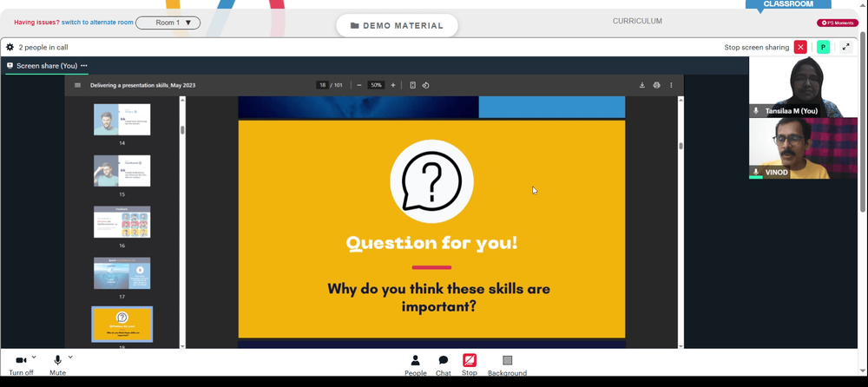Click Tansilaa M microphone indicator
This screenshot has height=387, width=868.
click(756, 111)
